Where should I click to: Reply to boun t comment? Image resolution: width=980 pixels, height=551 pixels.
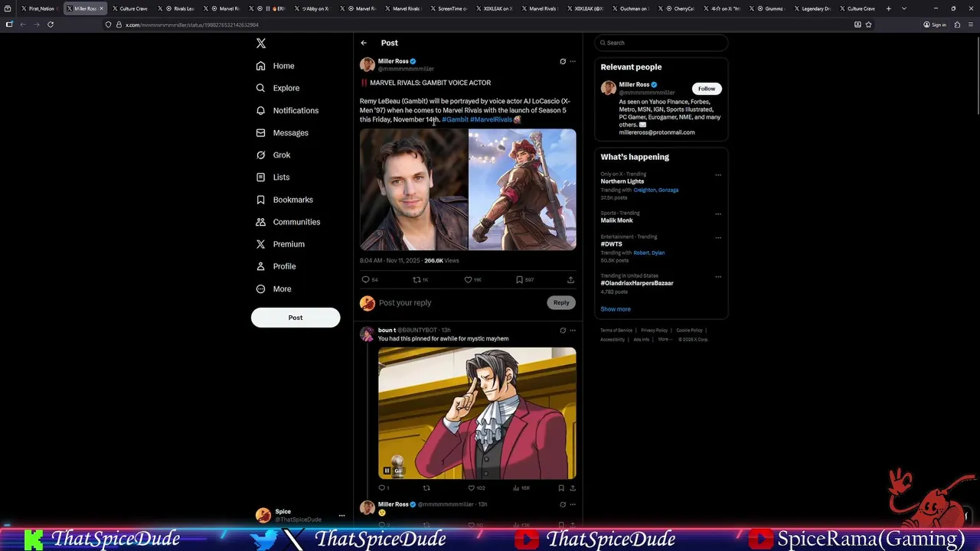click(381, 487)
